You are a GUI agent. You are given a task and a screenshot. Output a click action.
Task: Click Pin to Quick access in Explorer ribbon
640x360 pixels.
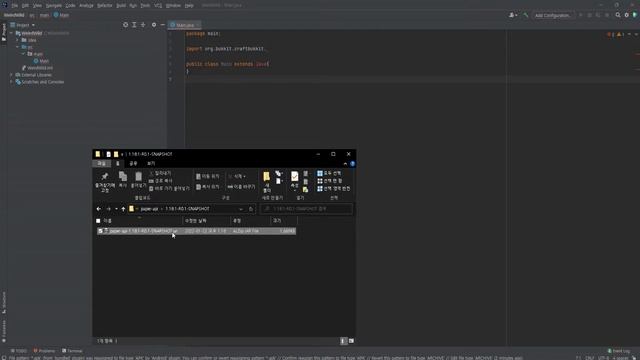(x=105, y=182)
